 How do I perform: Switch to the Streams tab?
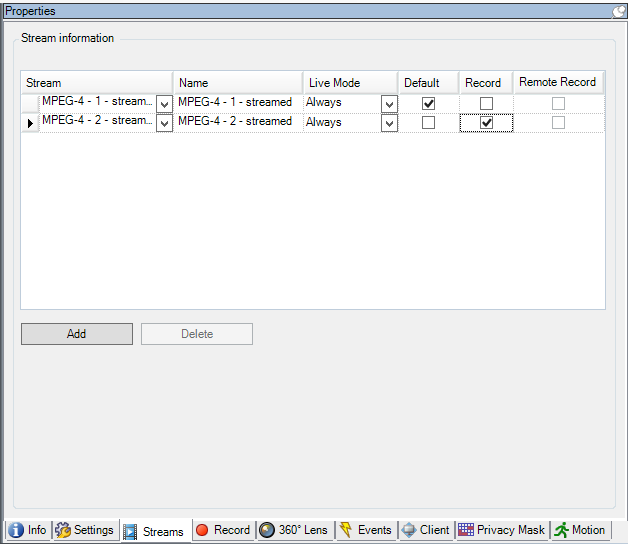(153, 531)
